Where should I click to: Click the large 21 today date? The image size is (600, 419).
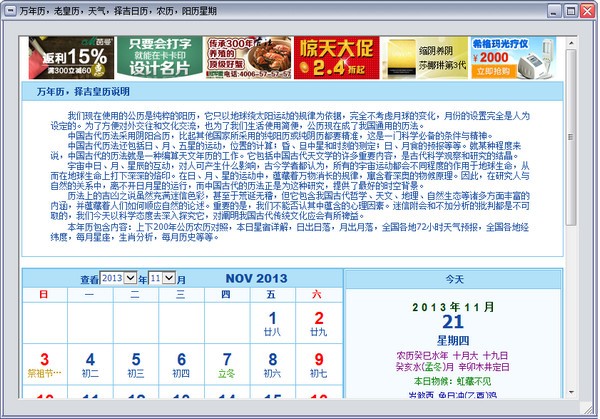click(x=453, y=322)
